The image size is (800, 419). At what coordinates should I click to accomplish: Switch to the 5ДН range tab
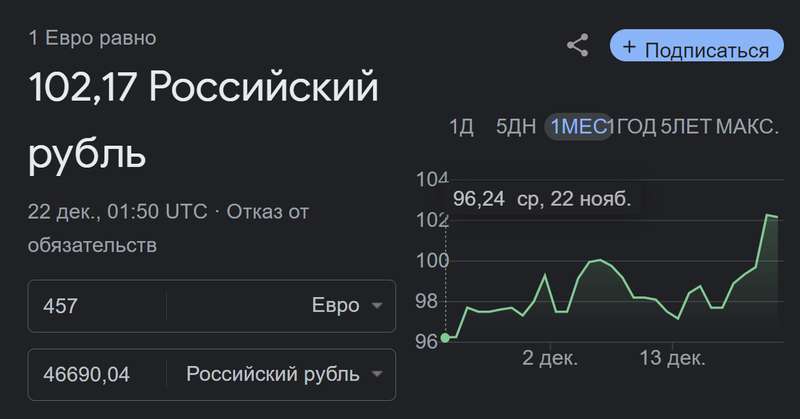point(516,127)
